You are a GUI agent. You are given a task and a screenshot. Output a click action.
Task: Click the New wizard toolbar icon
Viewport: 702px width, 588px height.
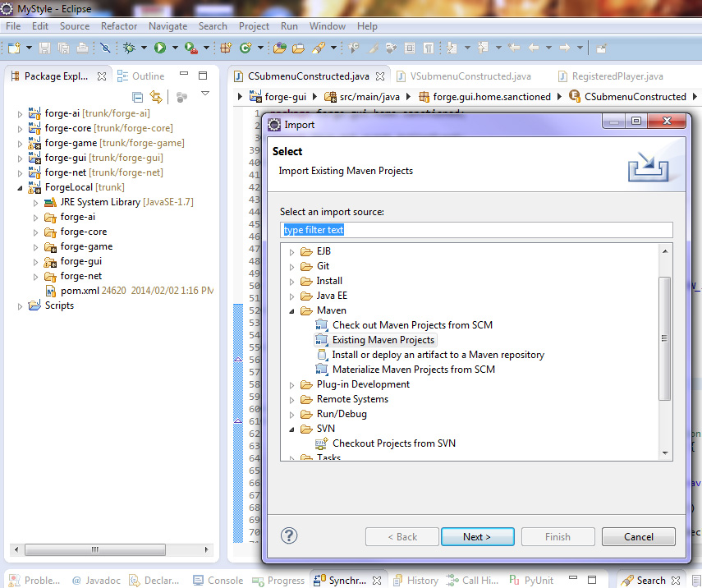tap(14, 48)
